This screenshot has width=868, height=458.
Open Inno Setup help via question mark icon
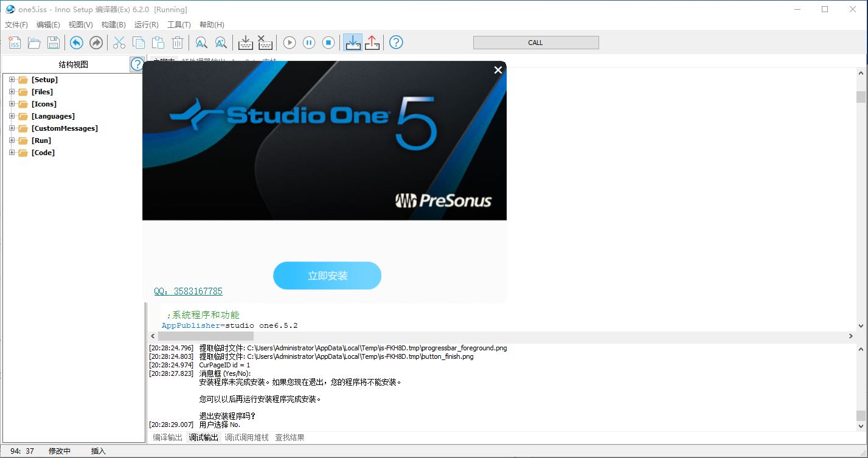tap(396, 43)
